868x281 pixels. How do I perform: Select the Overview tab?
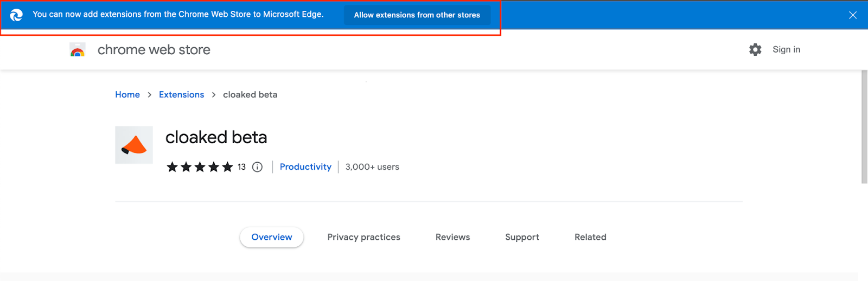point(272,237)
